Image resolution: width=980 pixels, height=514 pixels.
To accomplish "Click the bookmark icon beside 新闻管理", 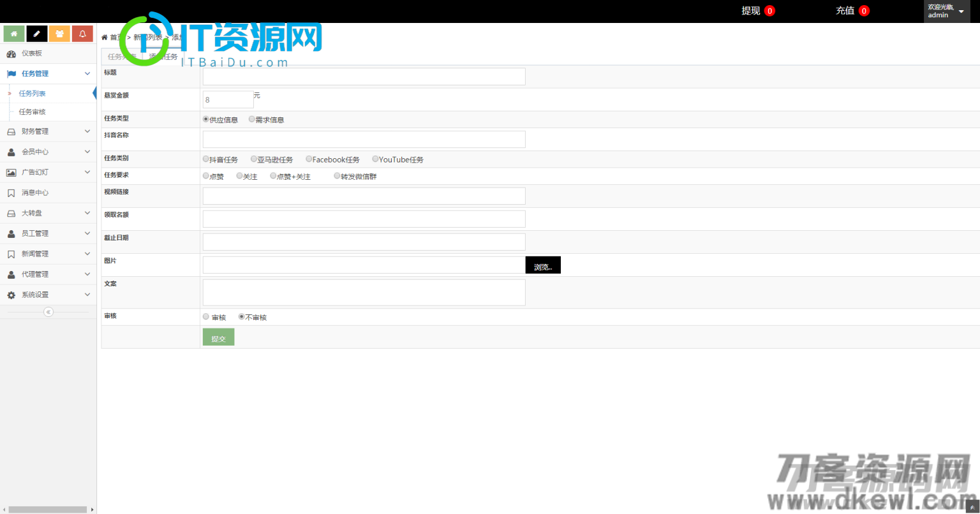I will (x=11, y=254).
